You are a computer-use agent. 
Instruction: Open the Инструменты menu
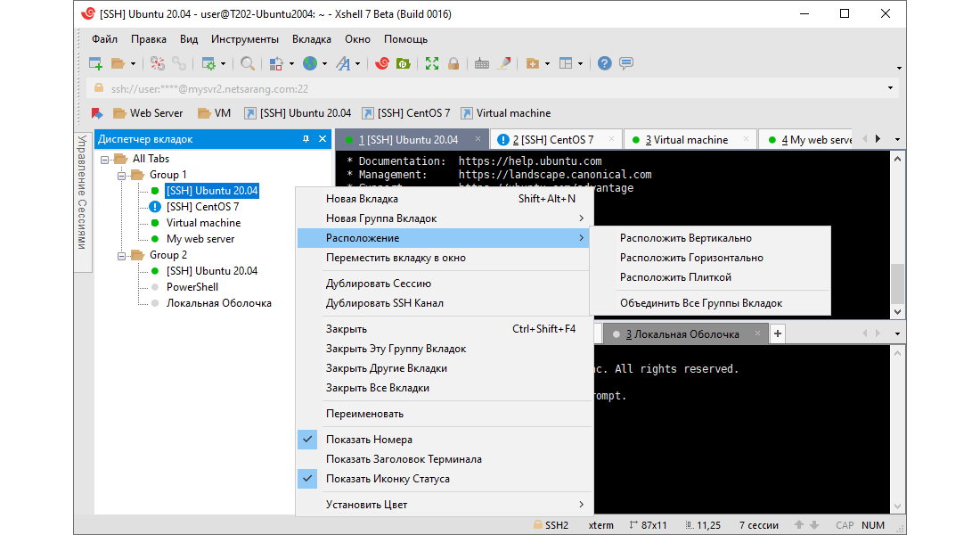pos(244,39)
